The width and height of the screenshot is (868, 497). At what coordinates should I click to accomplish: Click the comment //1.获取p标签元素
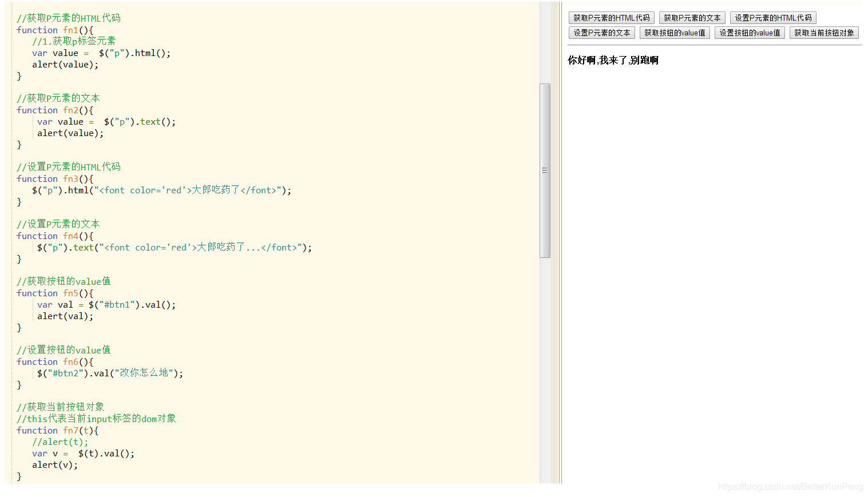click(x=74, y=41)
